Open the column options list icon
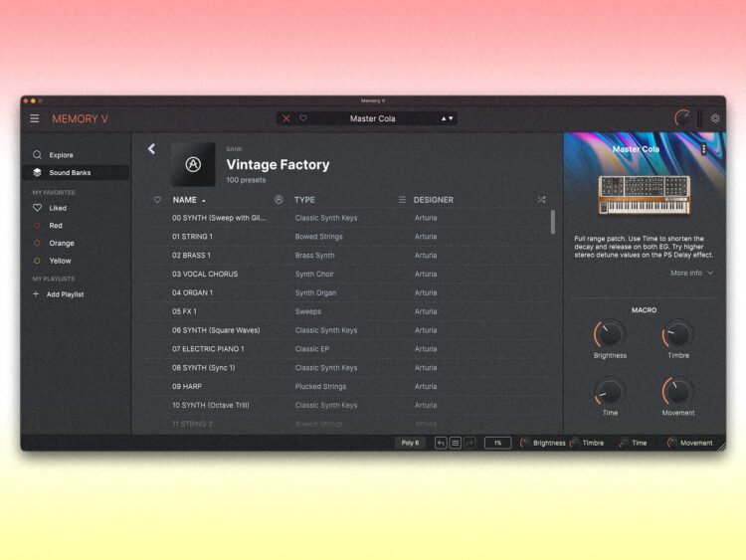Screen dimensions: 746x560 402,200
